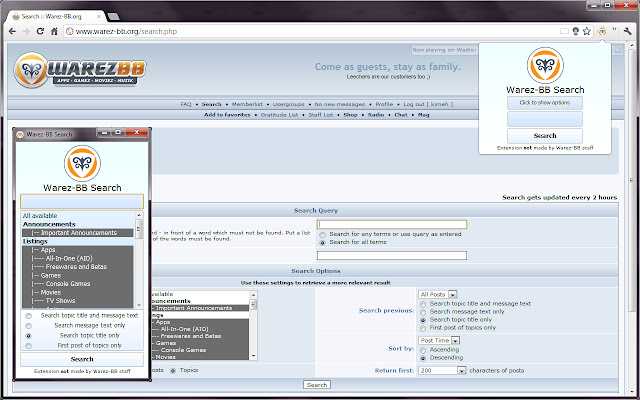Select the Search :: Warez-BB.org tab
Viewport: 640px width, 400px height.
tap(55, 17)
